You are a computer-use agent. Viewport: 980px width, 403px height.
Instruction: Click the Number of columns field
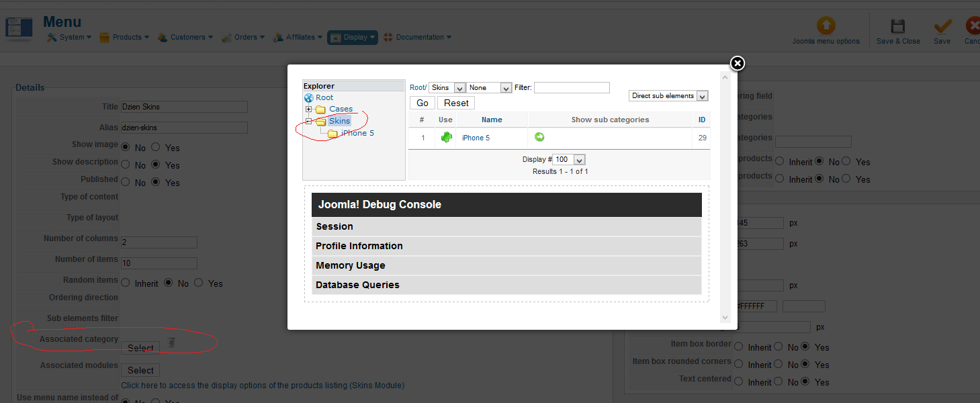point(159,242)
